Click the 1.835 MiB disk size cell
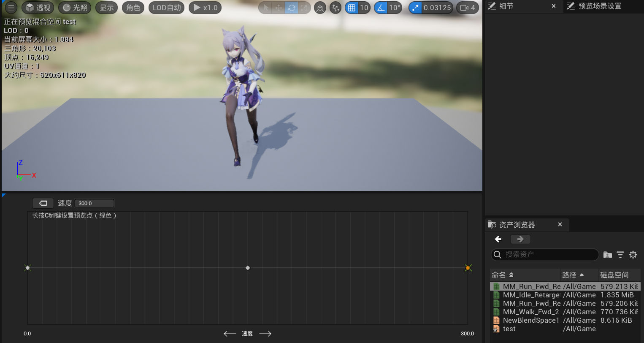Viewport: 644px width, 343px height. (x=617, y=295)
